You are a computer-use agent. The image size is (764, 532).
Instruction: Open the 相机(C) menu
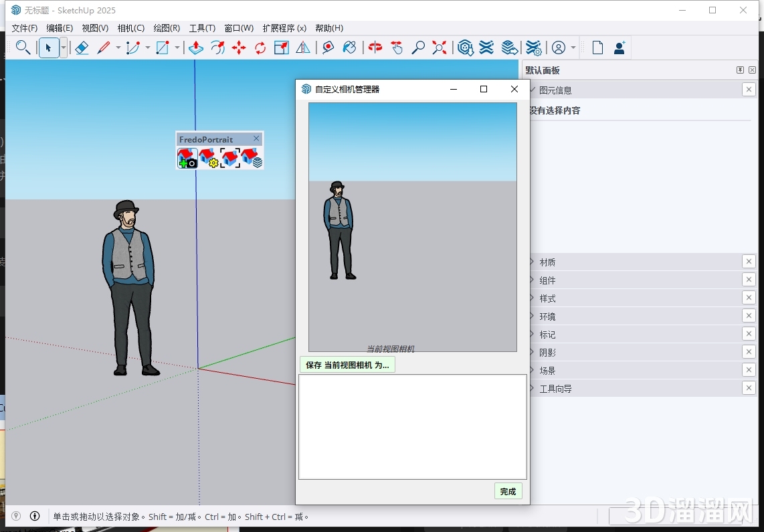[130, 28]
